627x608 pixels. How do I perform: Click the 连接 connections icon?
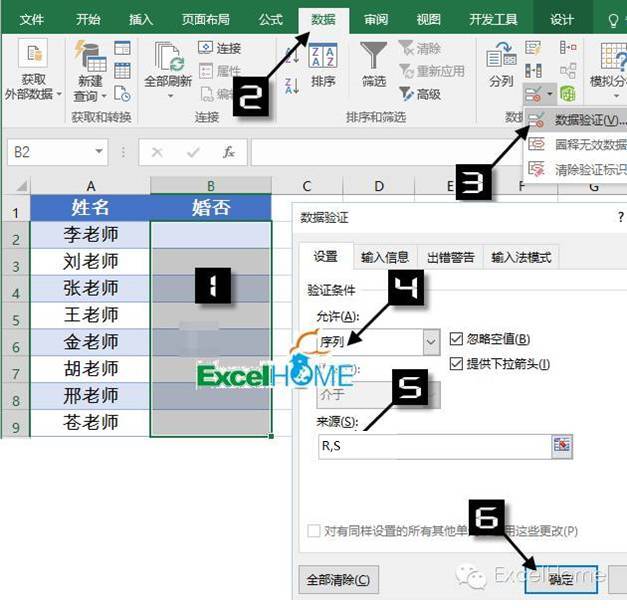205,48
